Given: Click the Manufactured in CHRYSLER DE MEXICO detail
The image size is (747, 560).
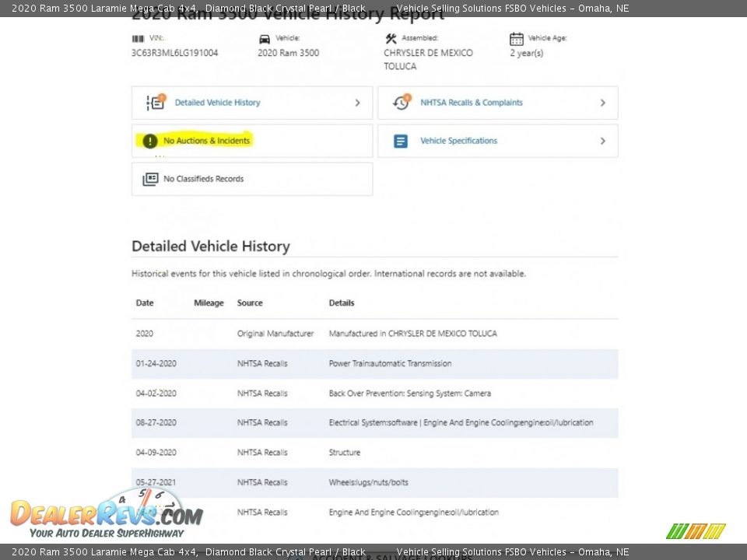Looking at the screenshot, I should click(413, 334).
